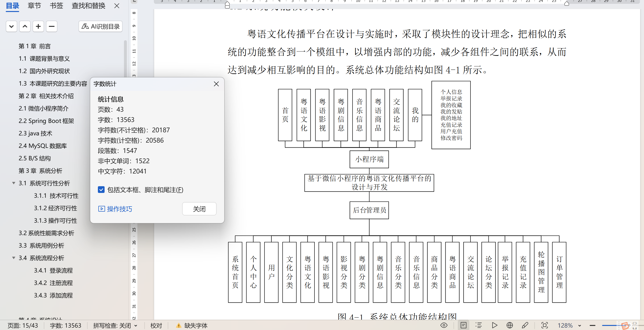Switch to outline view icon
The height and width of the screenshot is (330, 644).
pyautogui.click(x=478, y=325)
